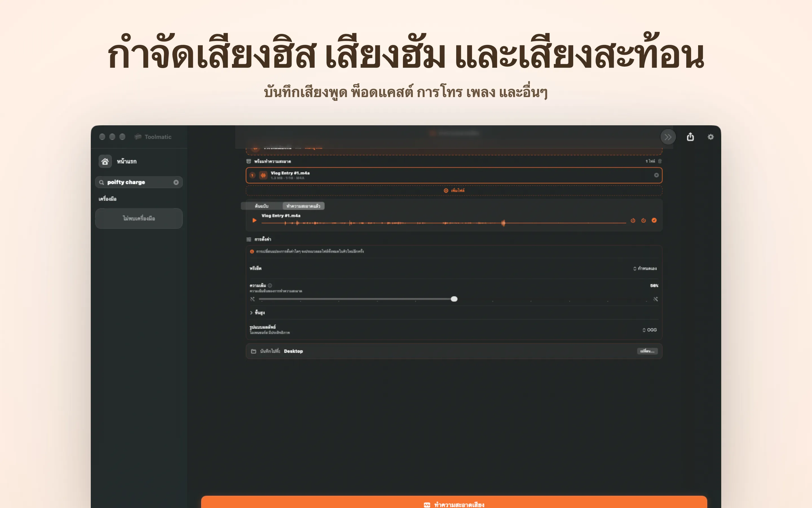This screenshot has height=508, width=812.
Task: Clear the 'poifty charge' search text
Action: coord(176,182)
